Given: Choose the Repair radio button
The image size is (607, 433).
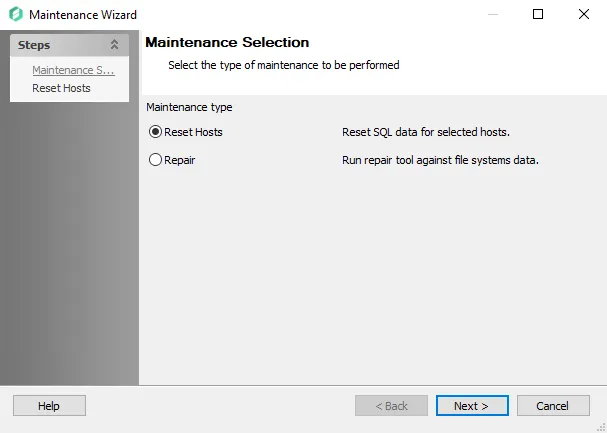Looking at the screenshot, I should 155,160.
